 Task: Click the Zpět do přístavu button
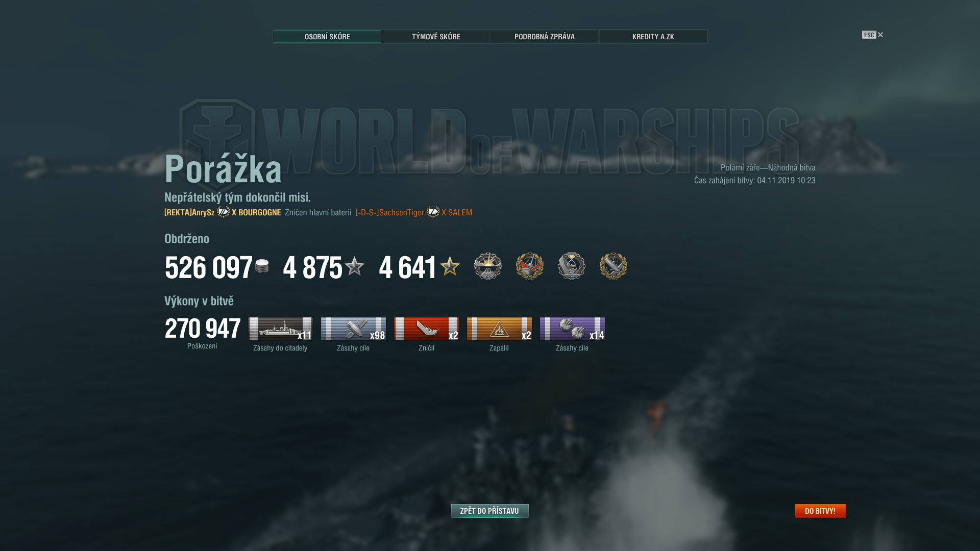pos(489,511)
